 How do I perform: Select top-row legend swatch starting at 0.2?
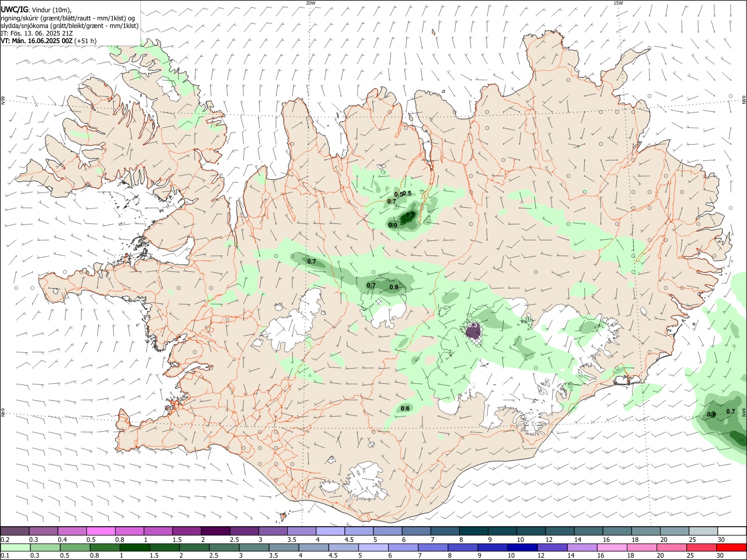(15, 531)
